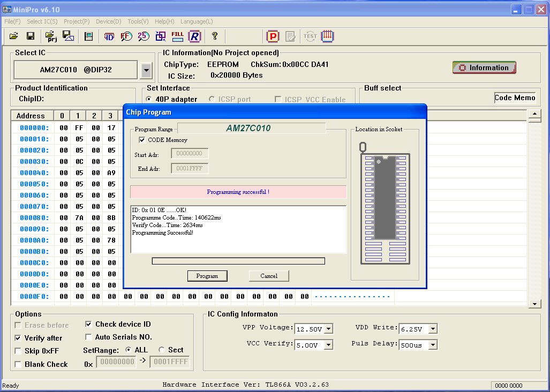Open a project using the prj folder icon
The image size is (550, 392).
pyautogui.click(x=51, y=36)
